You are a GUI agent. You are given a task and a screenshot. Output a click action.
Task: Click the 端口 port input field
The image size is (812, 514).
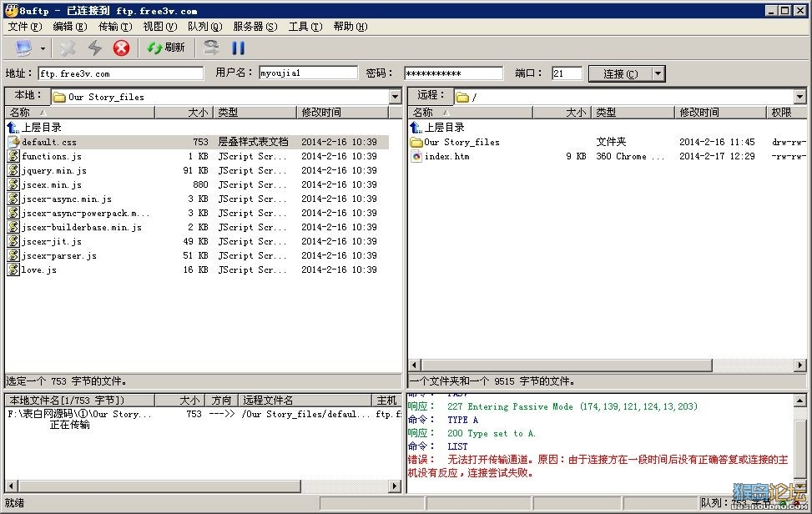(567, 73)
